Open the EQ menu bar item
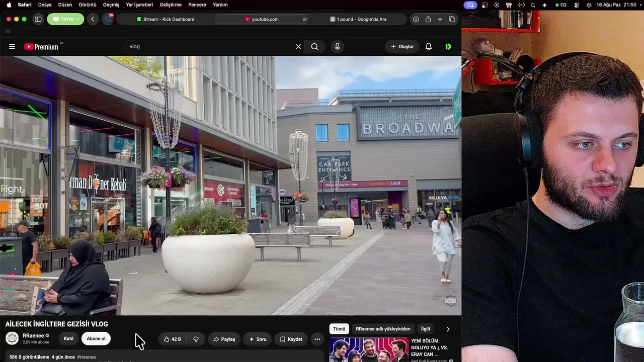 [x=560, y=5]
